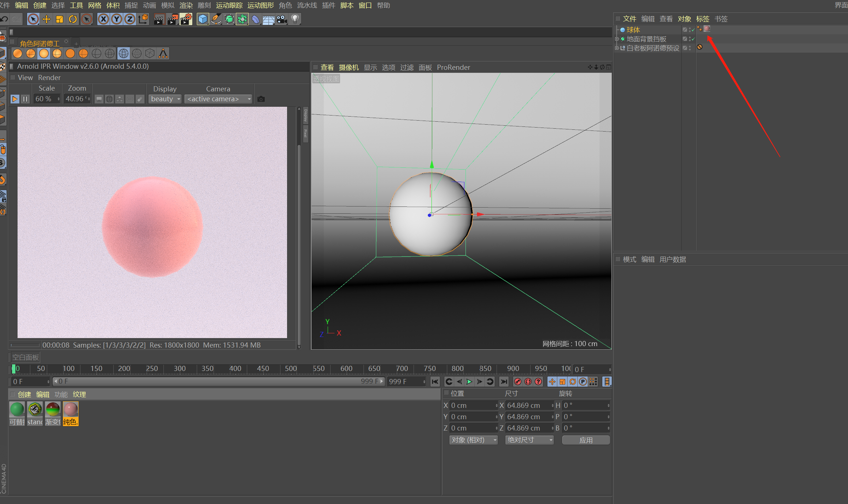The image size is (848, 504).
Task: Expand 地面背景挡板 tree item
Action: (x=617, y=39)
